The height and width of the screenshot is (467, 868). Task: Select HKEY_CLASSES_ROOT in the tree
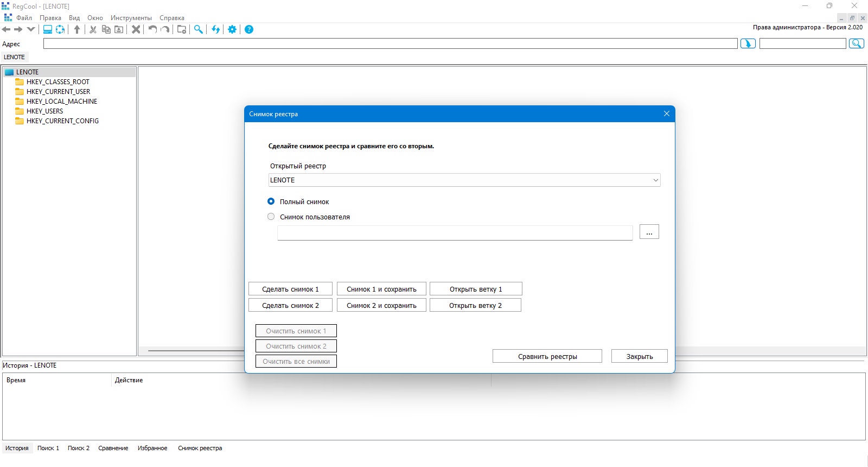coord(58,82)
